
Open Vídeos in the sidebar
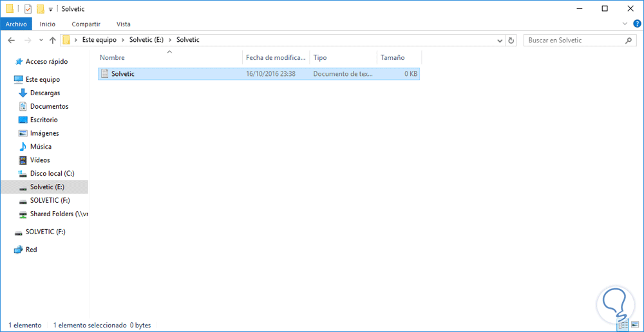(x=40, y=160)
